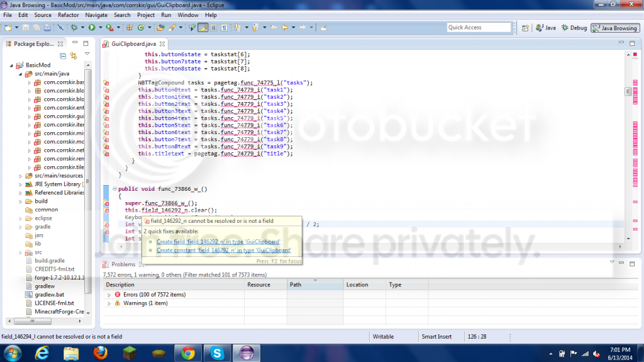Screen dimensions: 644x362
Task: Click the error marker beside field_146292_n line
Action: [x=106, y=210]
